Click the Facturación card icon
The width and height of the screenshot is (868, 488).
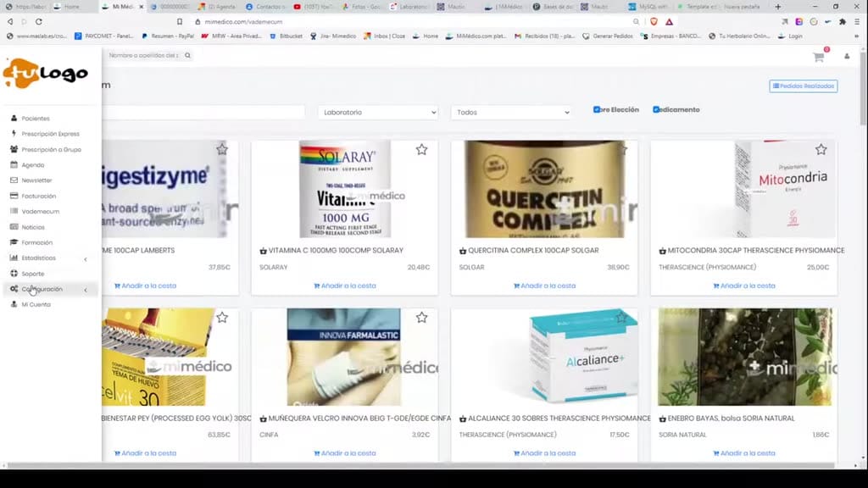coord(14,196)
